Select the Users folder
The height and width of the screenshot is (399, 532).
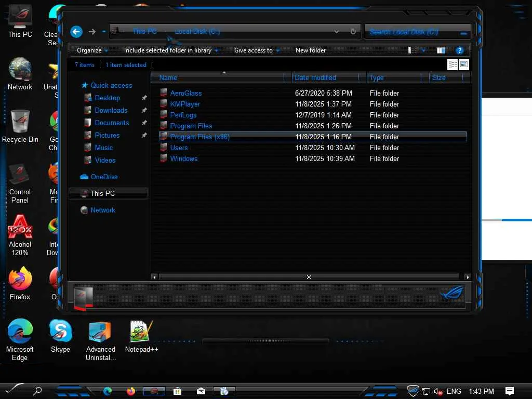pyautogui.click(x=179, y=148)
